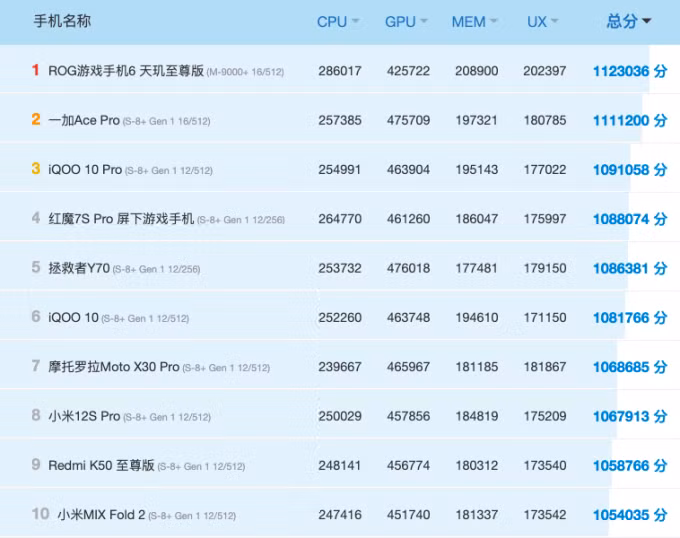
Task: Sort by GPU column header
Action: click(x=406, y=21)
